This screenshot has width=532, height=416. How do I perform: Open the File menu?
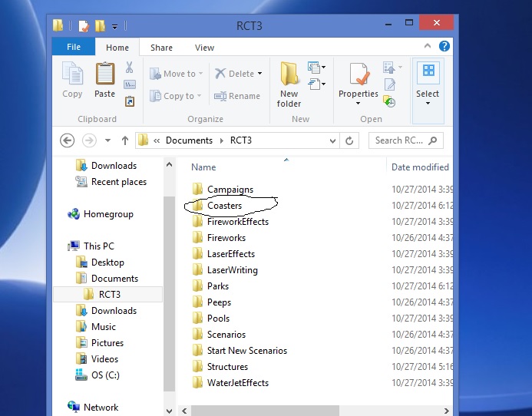tap(74, 48)
